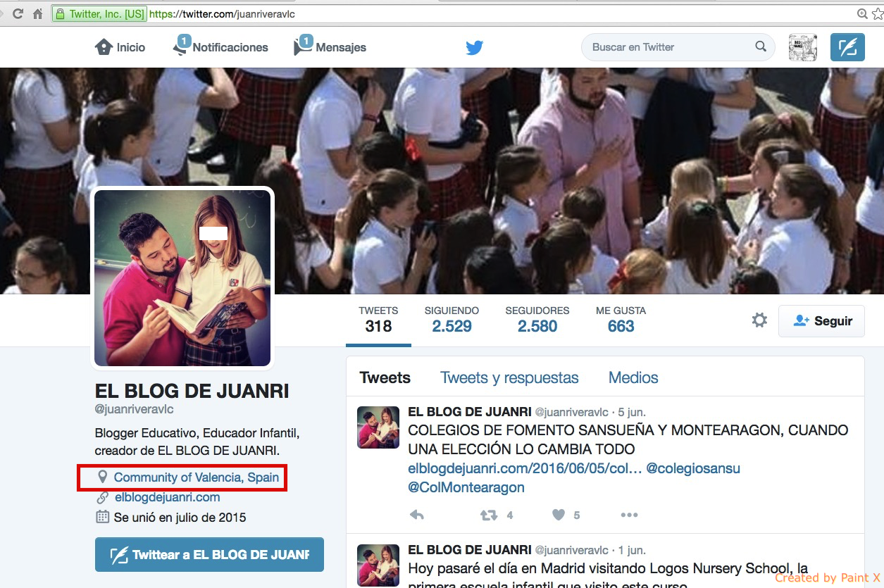Switch to Tweets y respuestas tab
884x588 pixels.
[x=509, y=377]
